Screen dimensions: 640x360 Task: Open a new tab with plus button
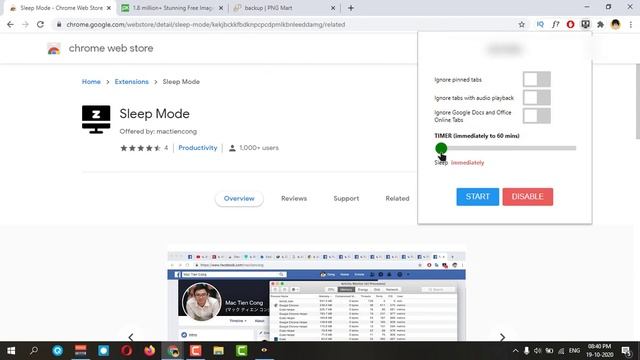tap(351, 8)
